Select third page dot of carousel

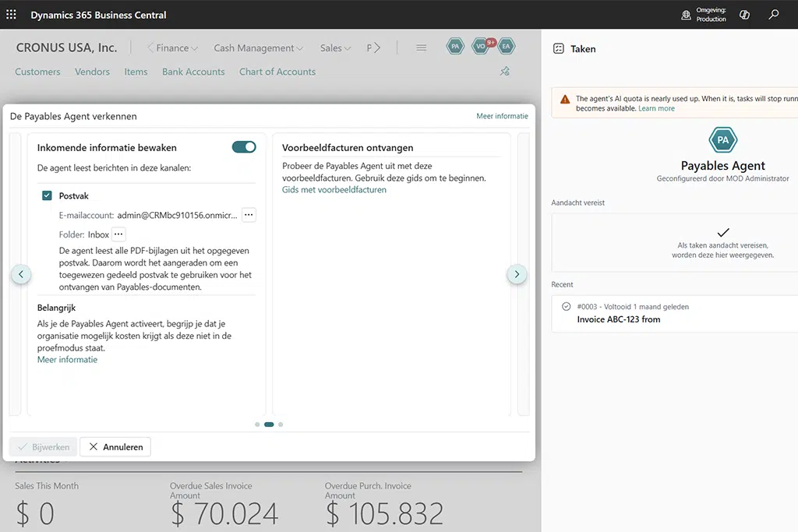pyautogui.click(x=281, y=425)
